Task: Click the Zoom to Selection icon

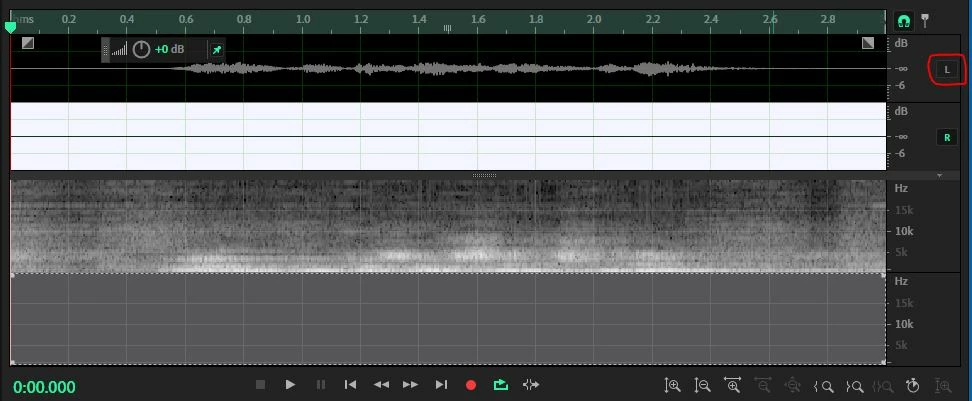Action: 884,386
